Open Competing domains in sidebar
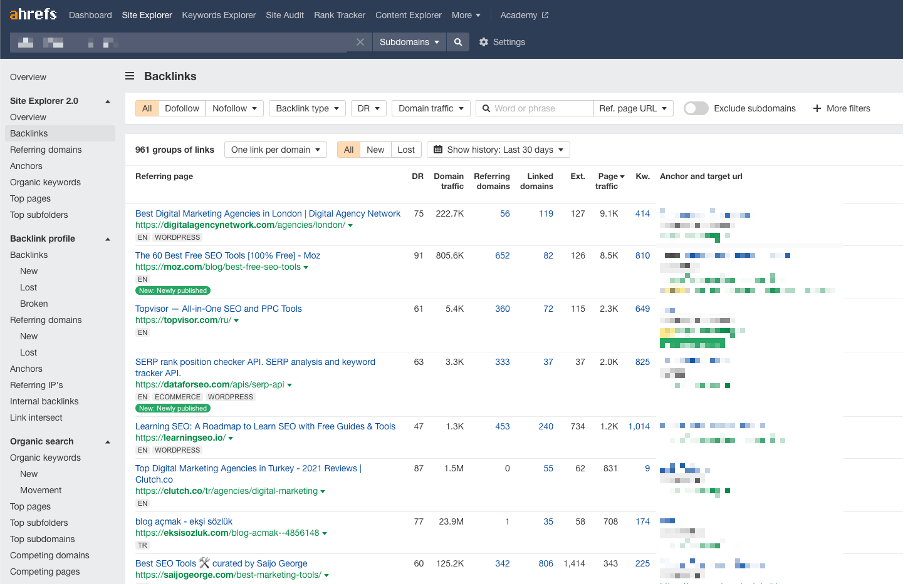Viewport: 904px width, 584px height. click(x=50, y=555)
